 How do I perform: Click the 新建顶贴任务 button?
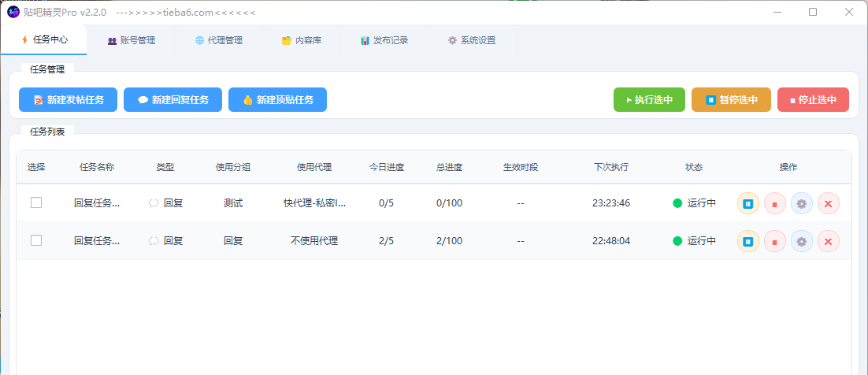point(277,100)
